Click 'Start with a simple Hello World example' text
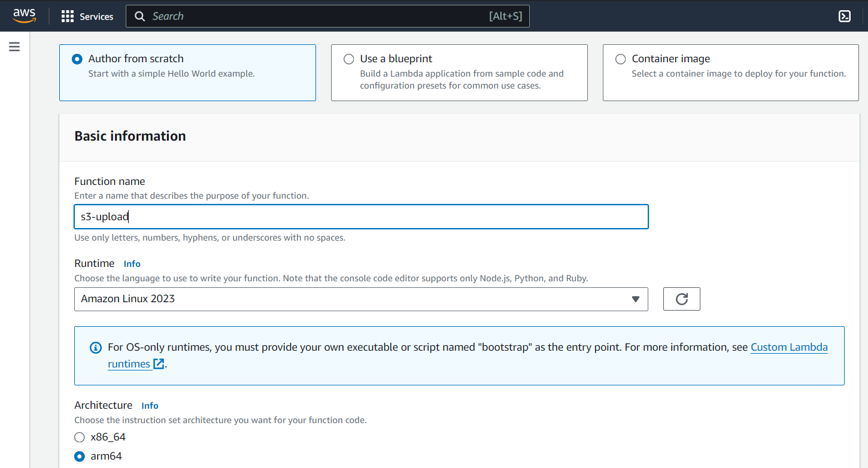 pyautogui.click(x=171, y=74)
